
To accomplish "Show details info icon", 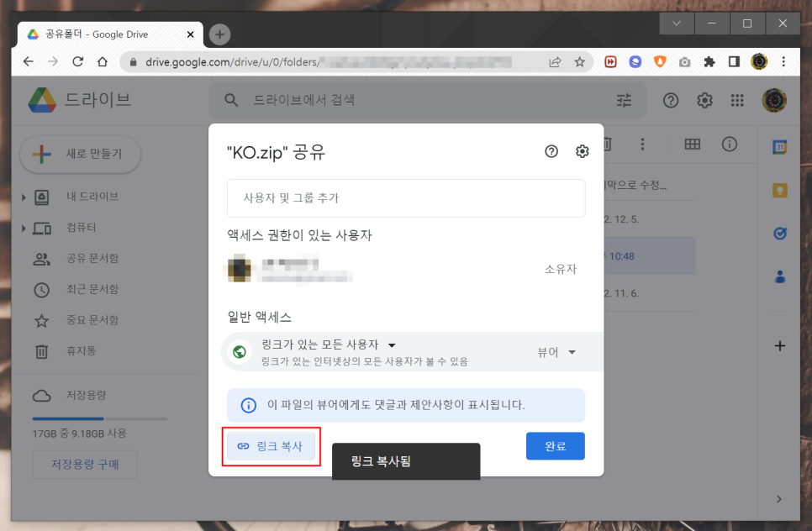I will (x=729, y=144).
